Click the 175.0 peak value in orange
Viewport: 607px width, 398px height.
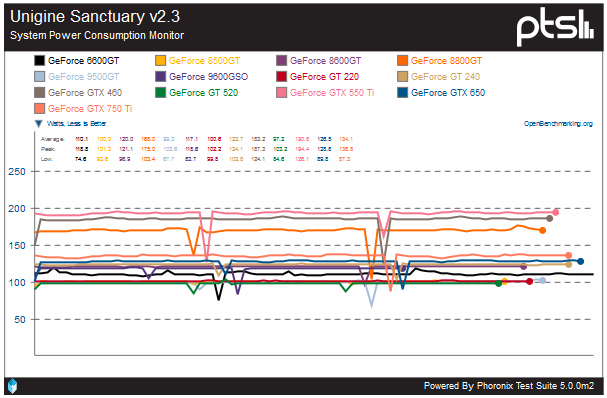pyautogui.click(x=148, y=149)
